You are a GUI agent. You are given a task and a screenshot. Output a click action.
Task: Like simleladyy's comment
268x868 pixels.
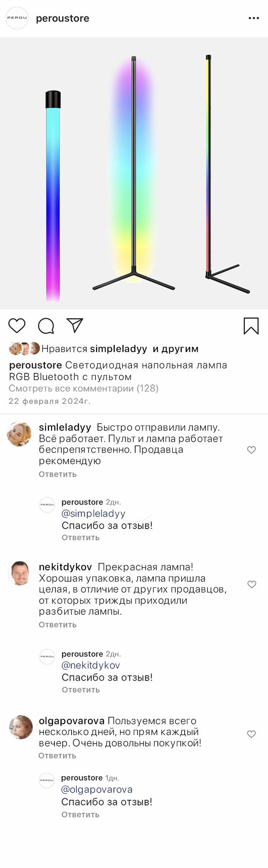(x=251, y=450)
